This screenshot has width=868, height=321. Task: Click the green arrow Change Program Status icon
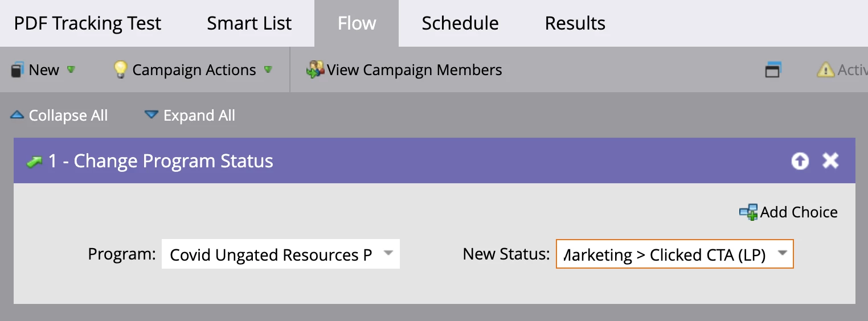(x=35, y=162)
